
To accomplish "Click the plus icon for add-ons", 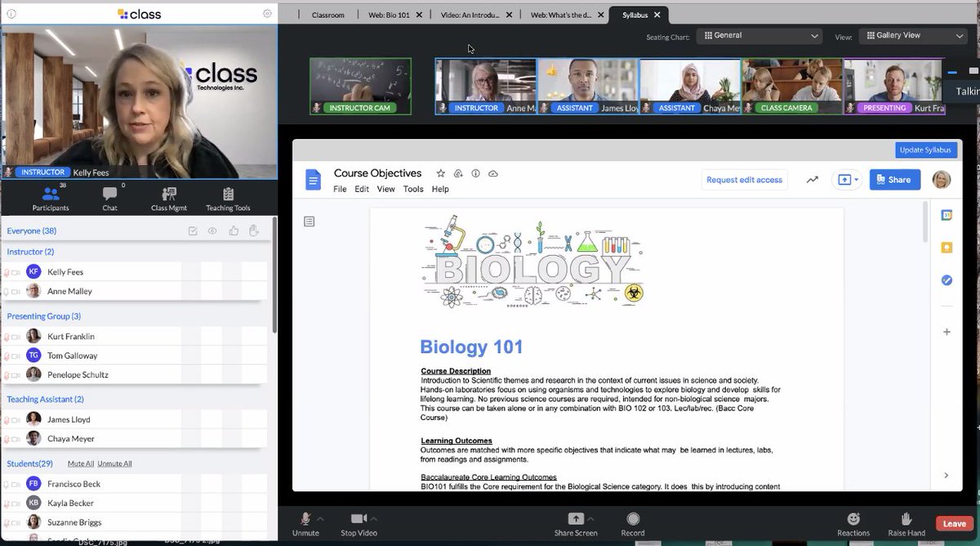I will coord(947,332).
